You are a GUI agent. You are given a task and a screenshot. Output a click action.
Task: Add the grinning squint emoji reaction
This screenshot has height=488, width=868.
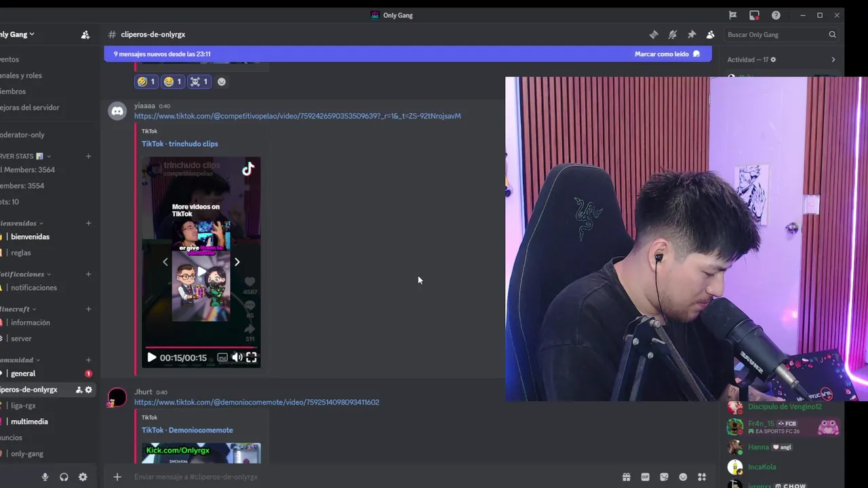(172, 81)
